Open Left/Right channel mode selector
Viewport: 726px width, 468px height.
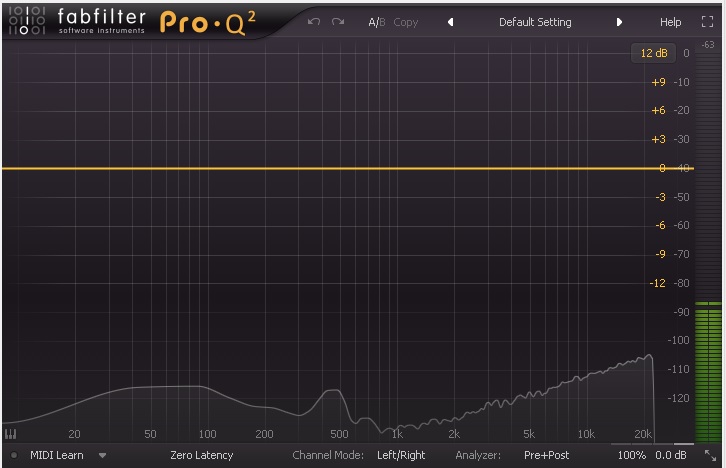[401, 455]
